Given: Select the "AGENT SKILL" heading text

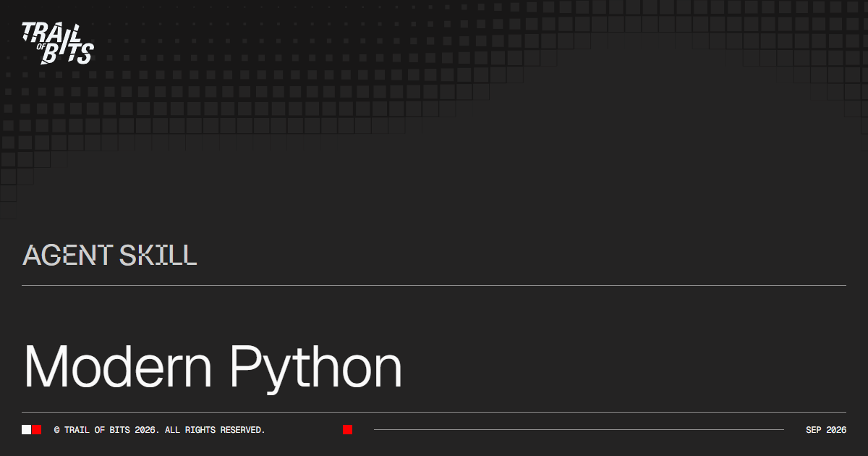Looking at the screenshot, I should click(110, 255).
